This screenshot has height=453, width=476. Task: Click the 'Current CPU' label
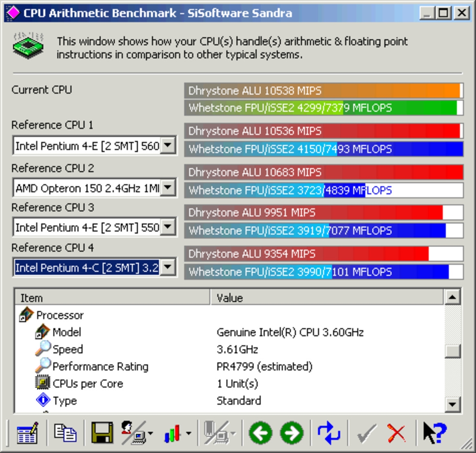pyautogui.click(x=41, y=90)
